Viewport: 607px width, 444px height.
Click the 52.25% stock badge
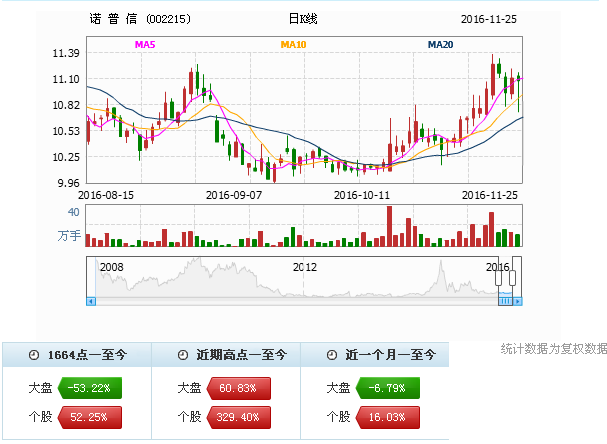[89, 417]
